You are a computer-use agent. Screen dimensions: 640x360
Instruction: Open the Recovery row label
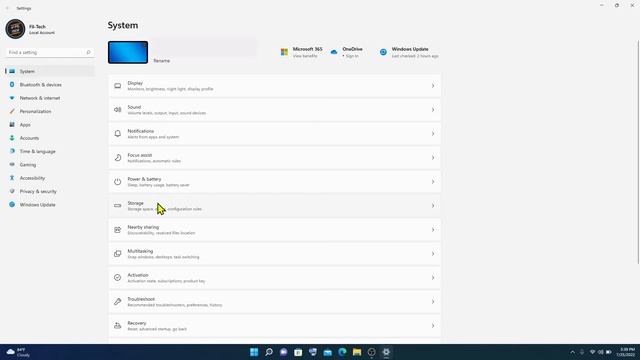[137, 323]
